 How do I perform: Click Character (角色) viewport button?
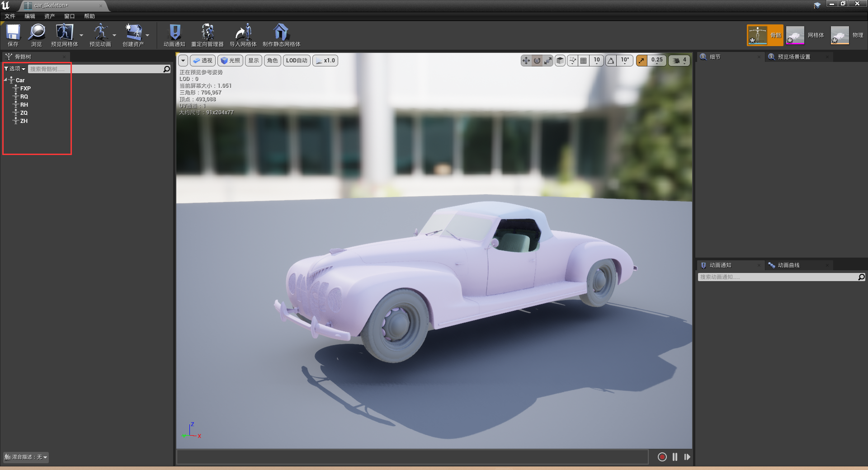273,61
